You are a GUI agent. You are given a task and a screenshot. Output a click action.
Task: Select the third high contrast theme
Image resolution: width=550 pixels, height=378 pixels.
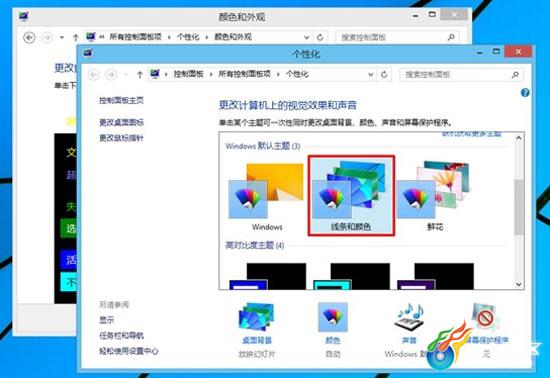point(435,276)
